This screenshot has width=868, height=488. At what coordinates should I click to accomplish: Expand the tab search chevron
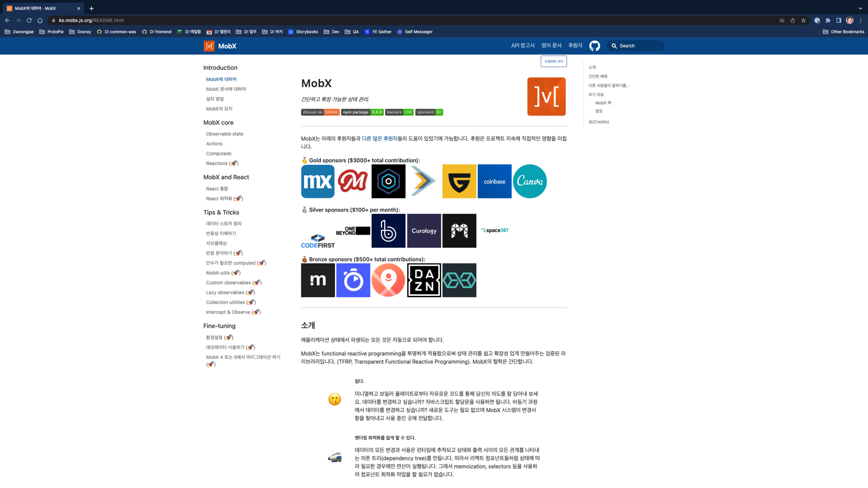coord(860,8)
